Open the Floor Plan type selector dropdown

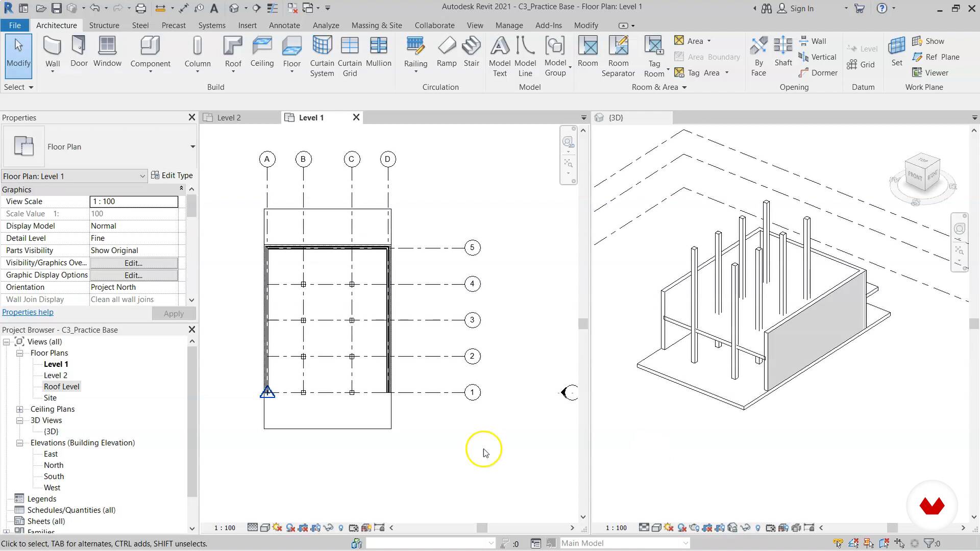(x=192, y=146)
